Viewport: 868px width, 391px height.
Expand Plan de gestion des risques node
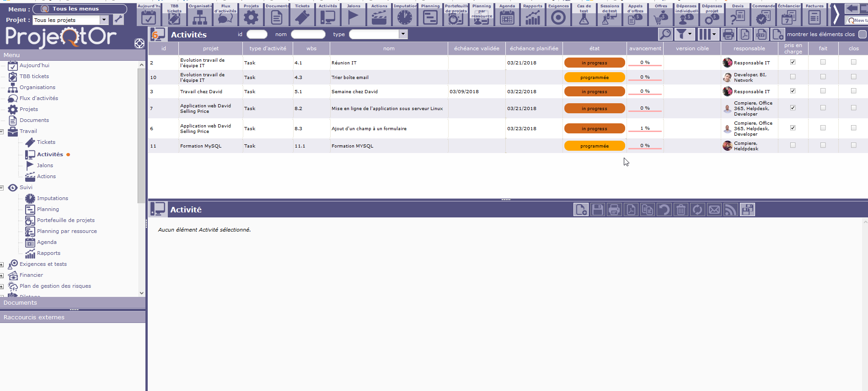point(2,286)
